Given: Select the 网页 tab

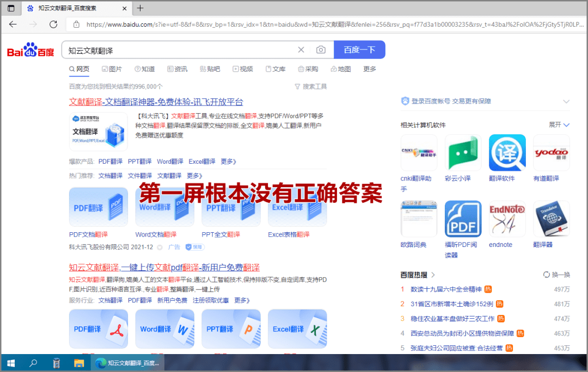Looking at the screenshot, I should (x=79, y=69).
